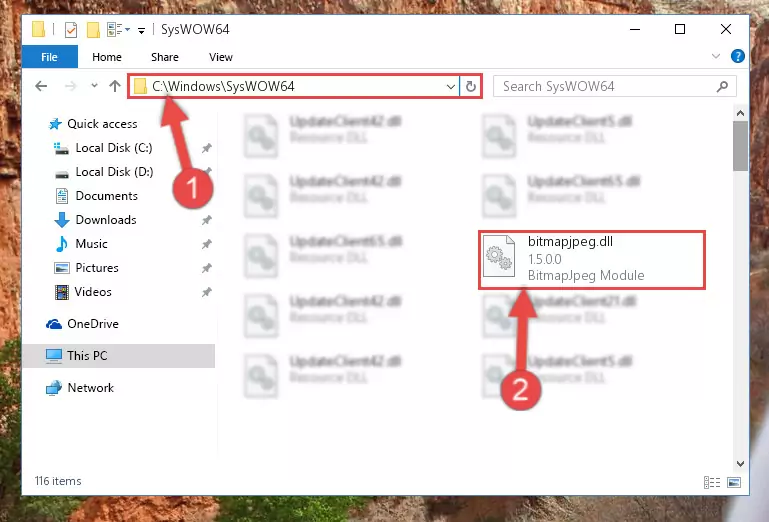Go back with the Back arrow

(41, 86)
